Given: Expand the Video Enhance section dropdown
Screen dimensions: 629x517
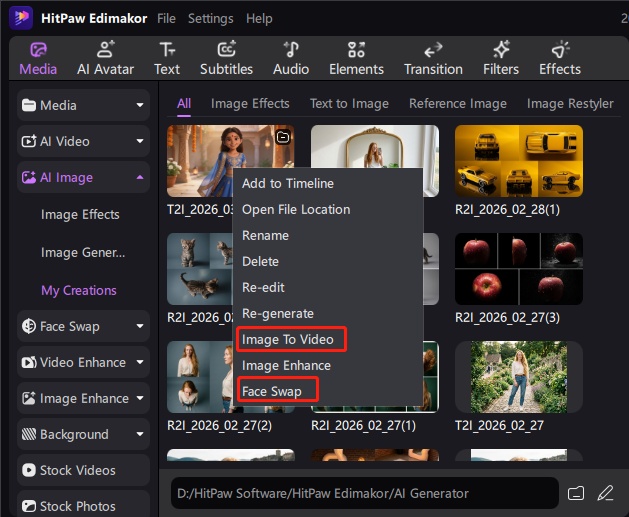Looking at the screenshot, I should (x=140, y=362).
